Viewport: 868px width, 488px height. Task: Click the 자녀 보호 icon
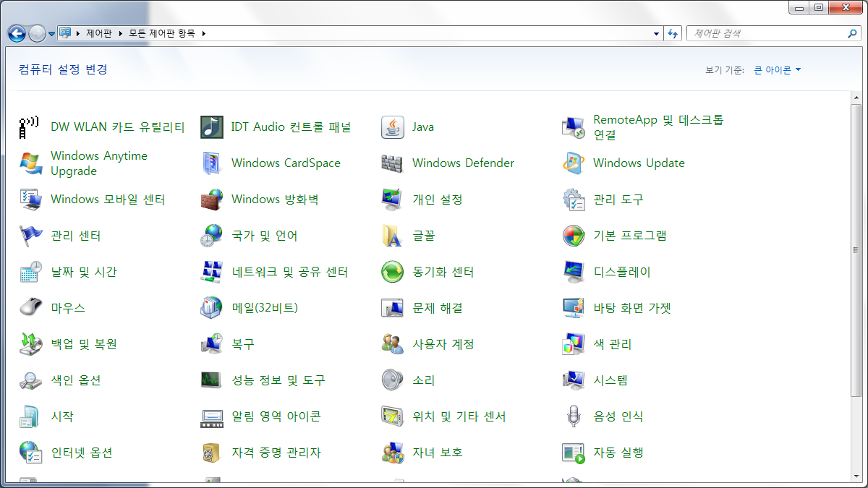coord(393,453)
